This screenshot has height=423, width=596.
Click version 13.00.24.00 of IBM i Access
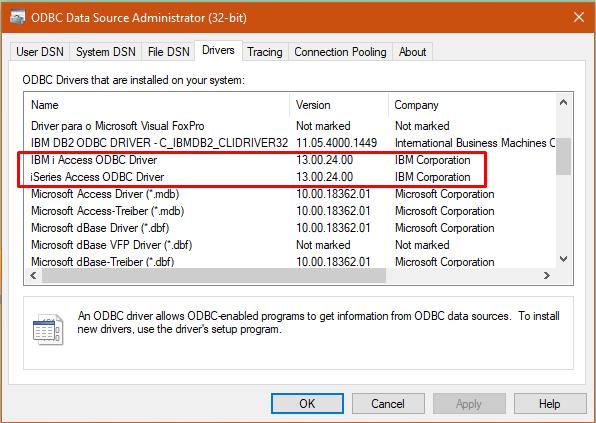(x=325, y=160)
